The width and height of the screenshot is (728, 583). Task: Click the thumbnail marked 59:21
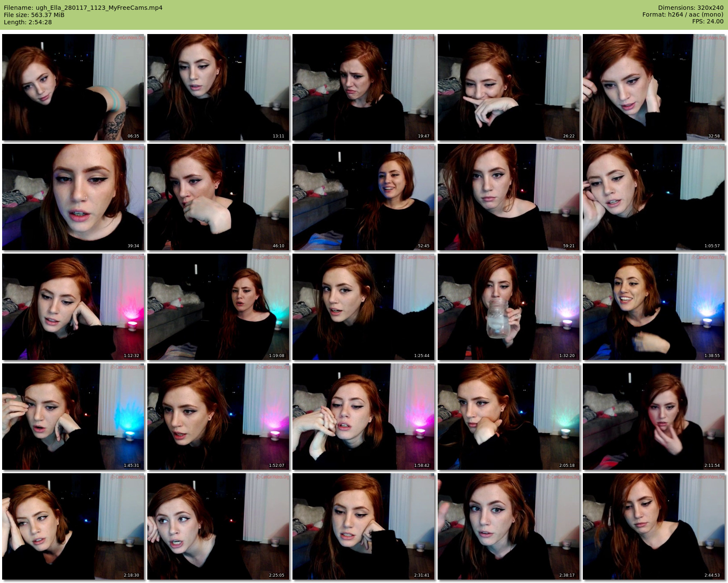pyautogui.click(x=509, y=197)
